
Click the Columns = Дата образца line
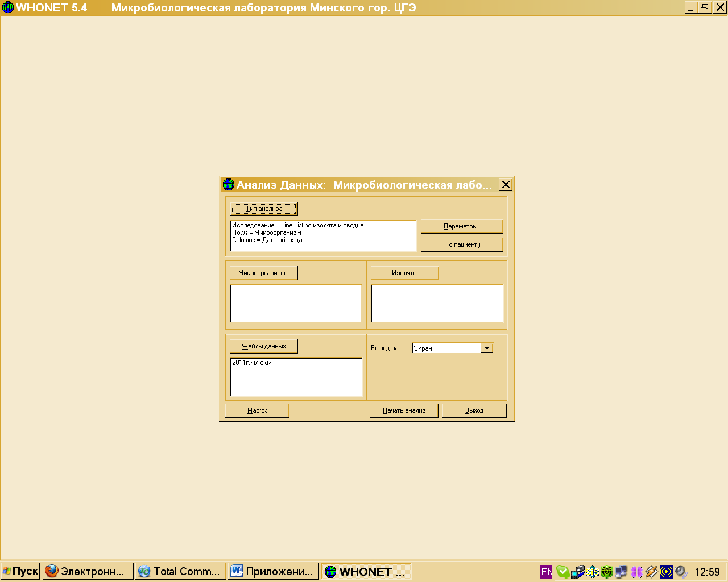pyautogui.click(x=267, y=240)
